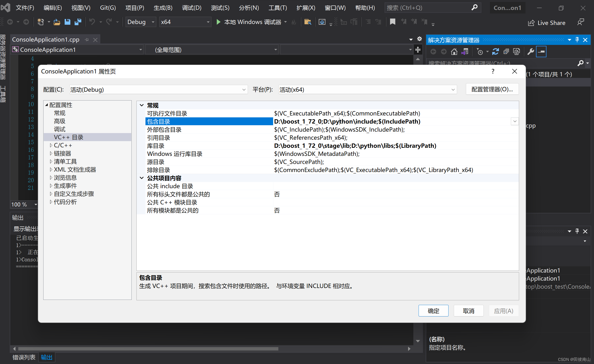This screenshot has height=364, width=594.
Task: Open the 工具(T) menu
Action: [278, 8]
